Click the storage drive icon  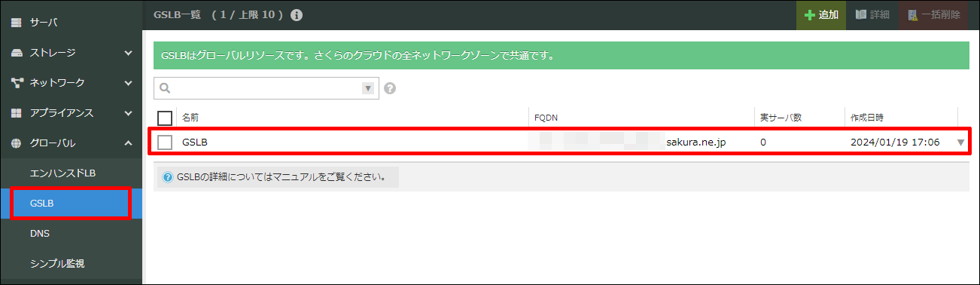pos(16,53)
